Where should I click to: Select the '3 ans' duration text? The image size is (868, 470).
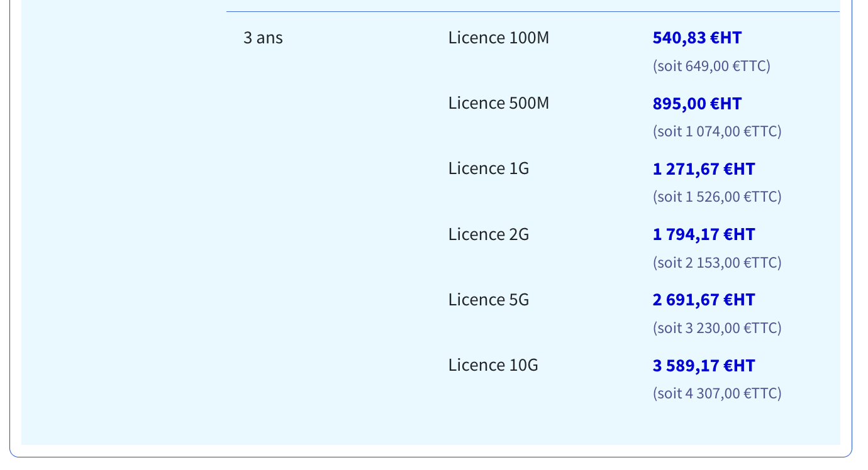click(x=263, y=38)
